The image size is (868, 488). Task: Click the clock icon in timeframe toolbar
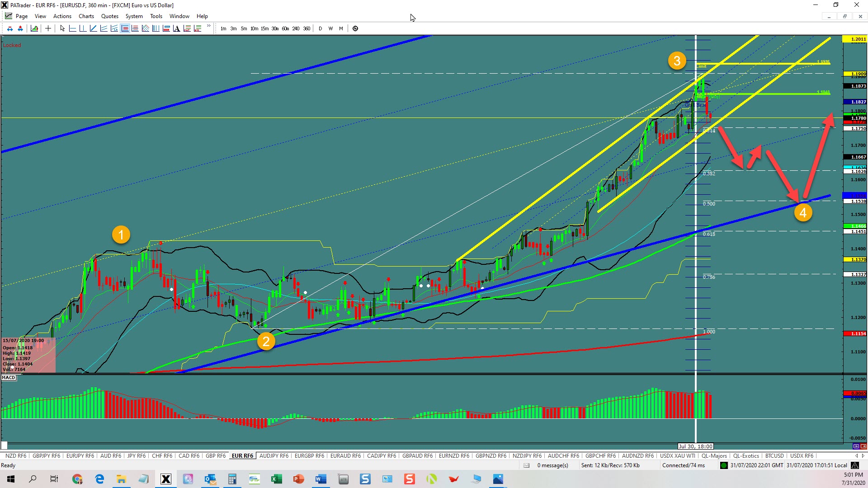coord(355,28)
